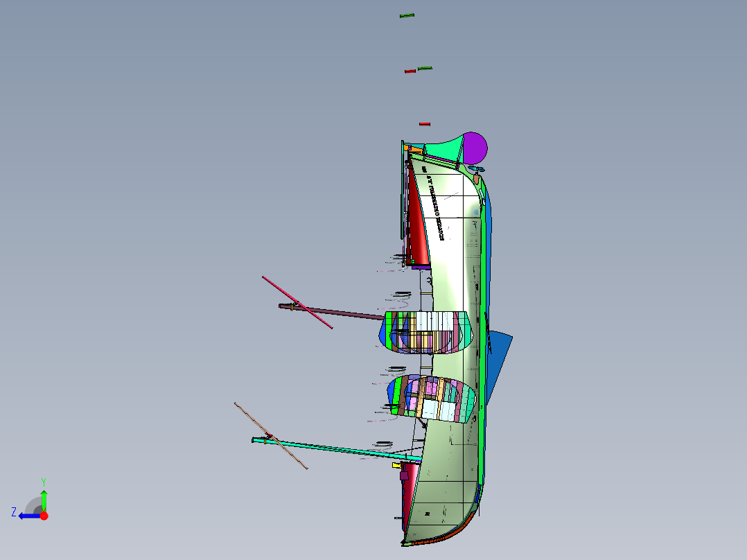Select the purple strip below the red sail
Viewport: 747px width, 560px height.
421,268
